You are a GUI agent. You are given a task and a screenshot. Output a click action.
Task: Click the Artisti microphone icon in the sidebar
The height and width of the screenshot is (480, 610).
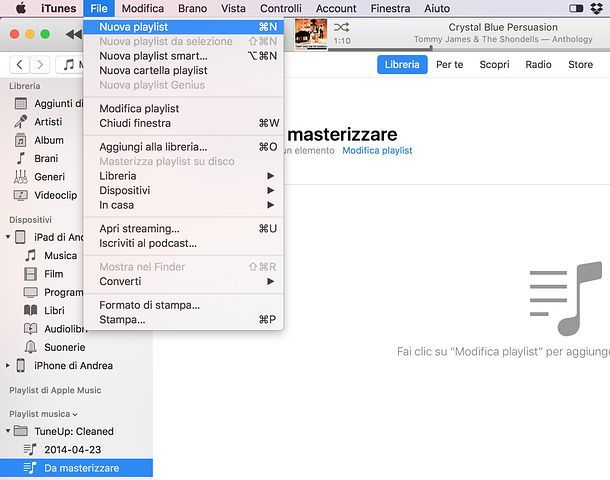22,122
